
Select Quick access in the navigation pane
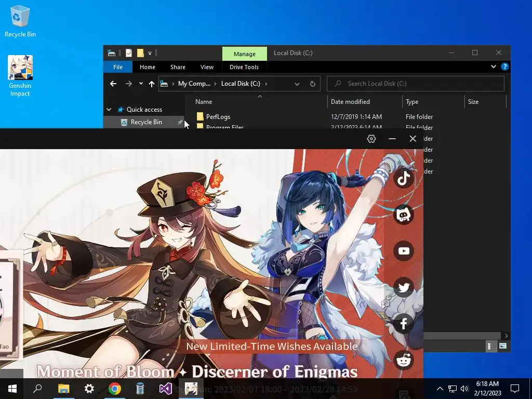pyautogui.click(x=144, y=110)
